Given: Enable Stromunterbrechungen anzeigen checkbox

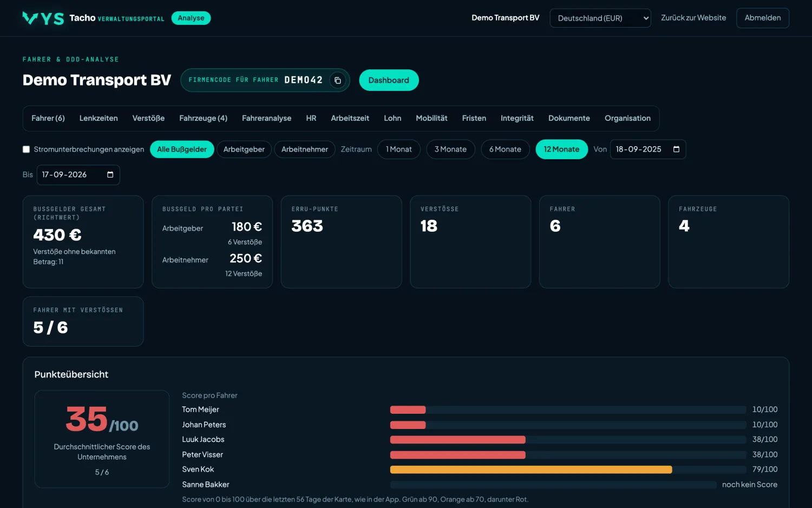Looking at the screenshot, I should [x=26, y=149].
